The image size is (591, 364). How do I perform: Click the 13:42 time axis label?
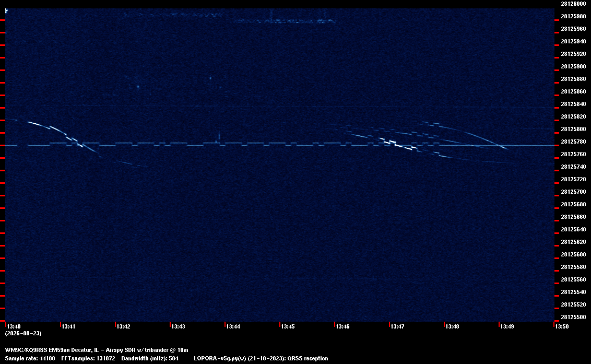[x=124, y=326]
